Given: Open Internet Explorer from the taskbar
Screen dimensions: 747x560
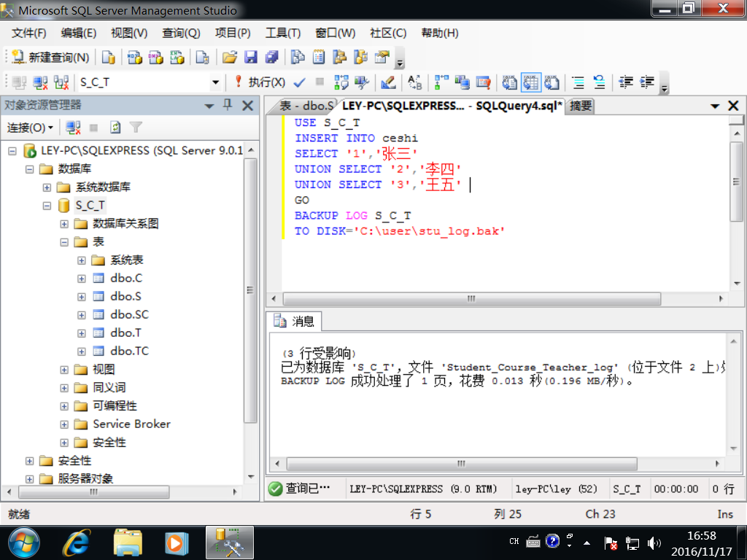Looking at the screenshot, I should [76, 542].
